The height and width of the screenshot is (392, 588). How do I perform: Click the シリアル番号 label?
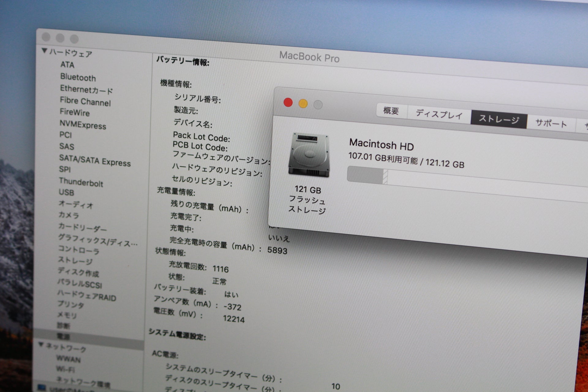point(198,98)
